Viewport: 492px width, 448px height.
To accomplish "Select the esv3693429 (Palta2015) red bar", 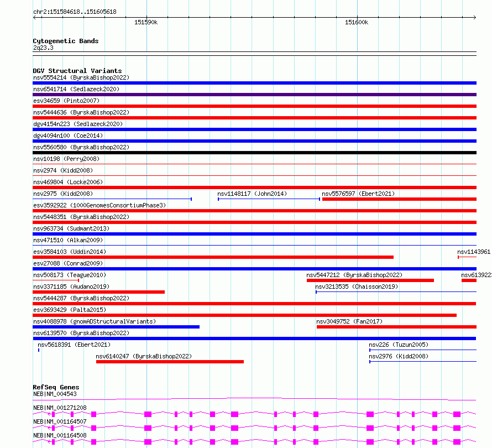I will (x=245, y=315).
